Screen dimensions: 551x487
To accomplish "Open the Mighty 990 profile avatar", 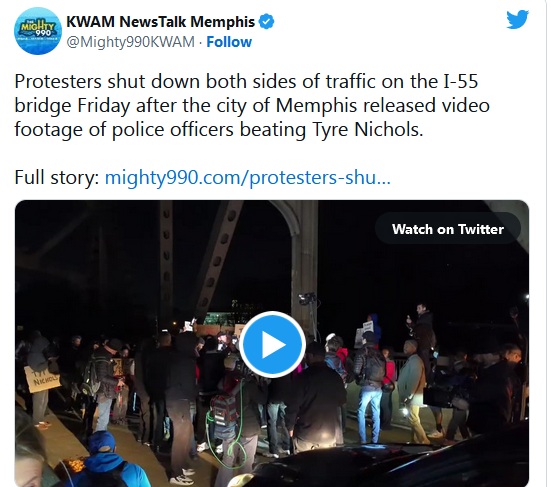I will [38, 31].
